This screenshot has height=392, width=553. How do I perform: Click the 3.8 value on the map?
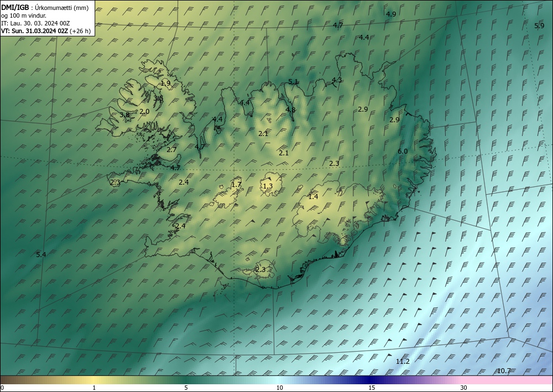coord(124,114)
